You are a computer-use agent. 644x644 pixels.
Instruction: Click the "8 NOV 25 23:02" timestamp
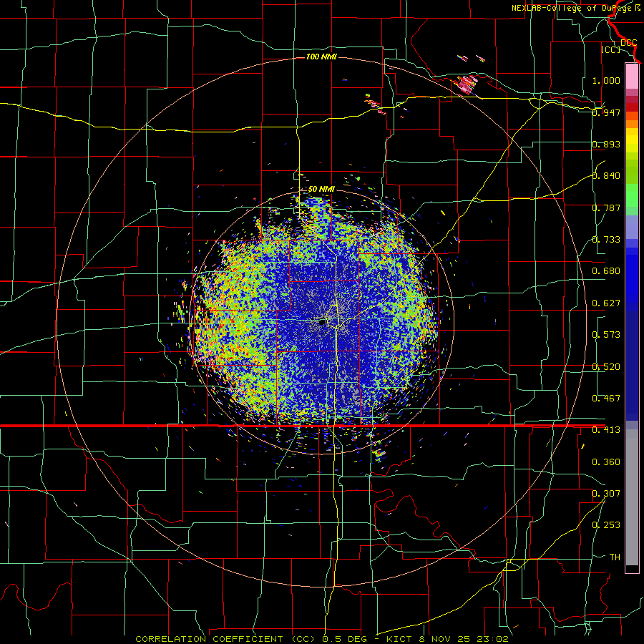click(464, 639)
